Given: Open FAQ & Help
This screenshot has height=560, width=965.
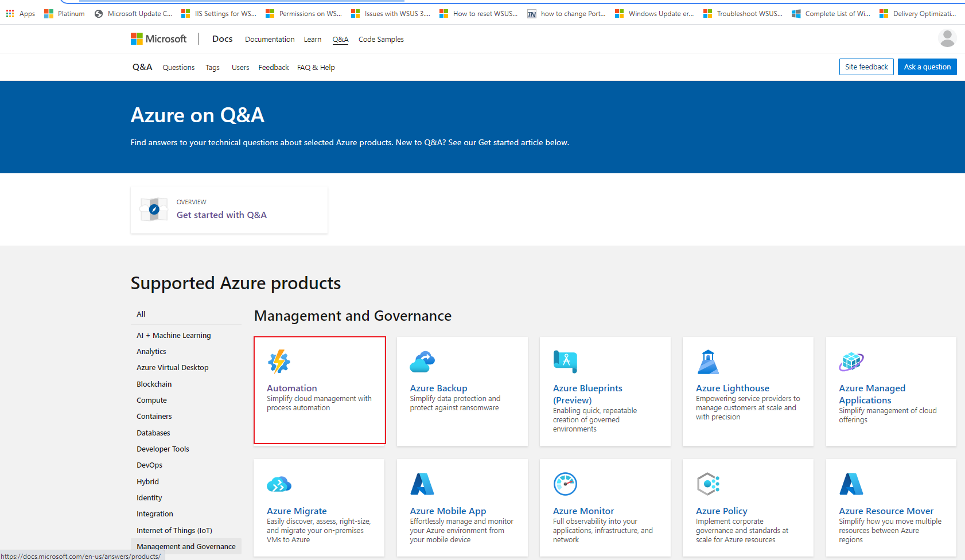Looking at the screenshot, I should pyautogui.click(x=316, y=68).
